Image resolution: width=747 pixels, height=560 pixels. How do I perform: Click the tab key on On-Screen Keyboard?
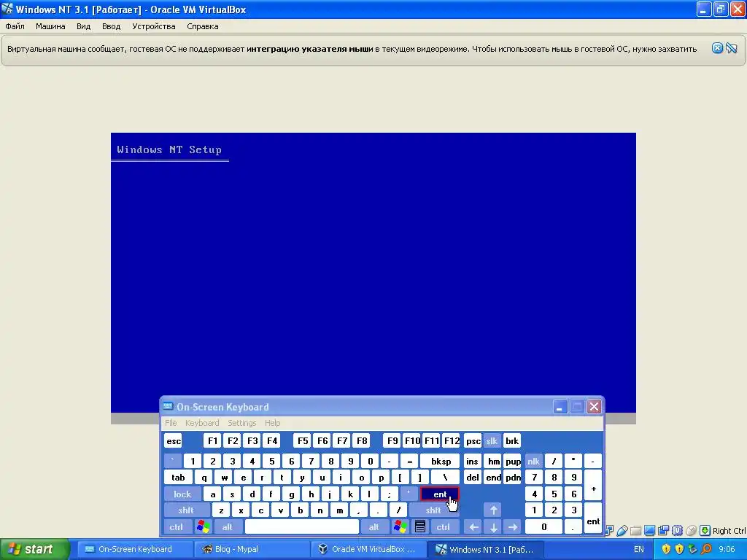pyautogui.click(x=178, y=477)
